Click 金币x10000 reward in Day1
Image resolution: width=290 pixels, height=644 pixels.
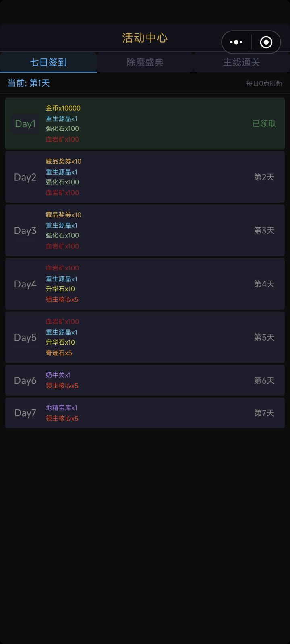pos(63,108)
